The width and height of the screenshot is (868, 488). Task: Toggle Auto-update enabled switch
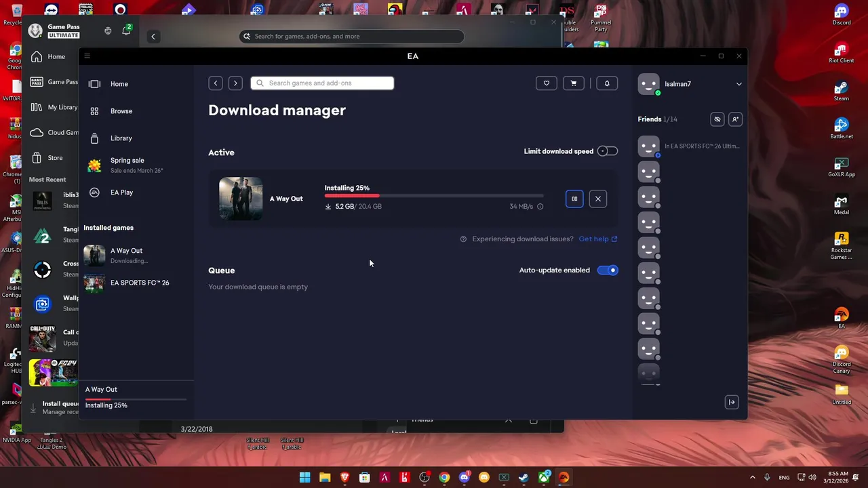pyautogui.click(x=608, y=270)
